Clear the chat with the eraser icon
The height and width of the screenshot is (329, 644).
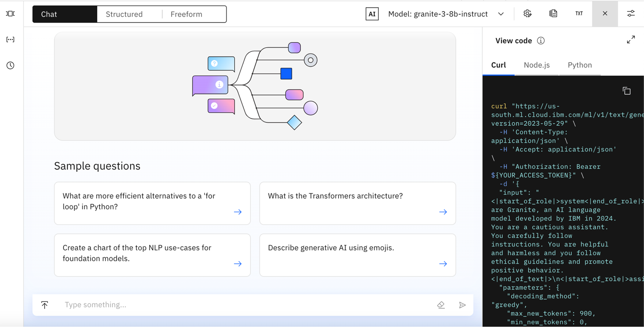[x=441, y=305]
